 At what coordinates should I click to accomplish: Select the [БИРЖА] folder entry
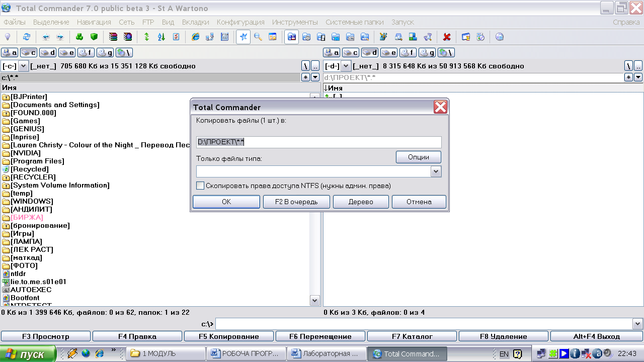click(27, 217)
